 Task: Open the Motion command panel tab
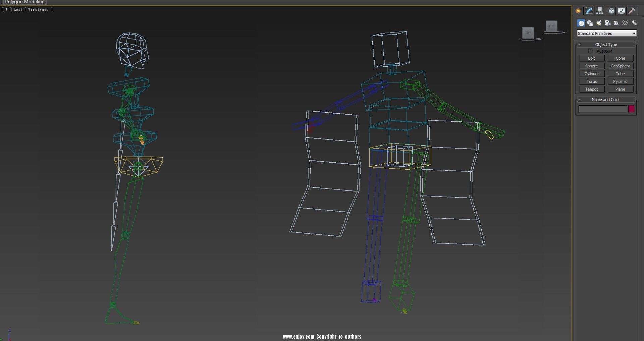click(x=611, y=11)
